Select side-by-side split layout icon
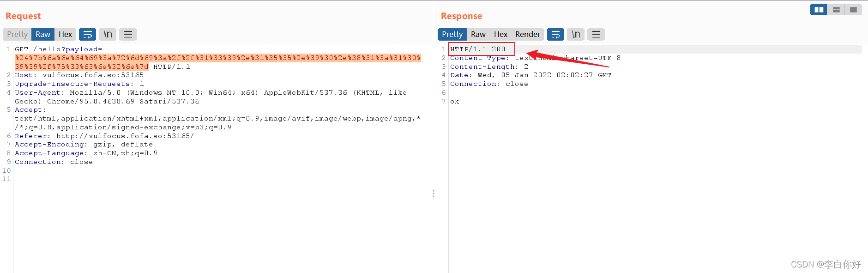The image size is (868, 273). (x=819, y=9)
